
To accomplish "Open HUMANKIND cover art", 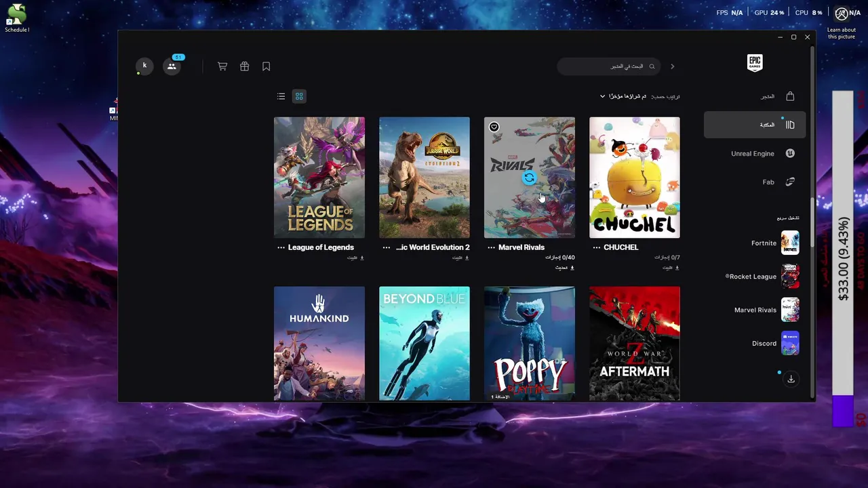I will (x=319, y=344).
